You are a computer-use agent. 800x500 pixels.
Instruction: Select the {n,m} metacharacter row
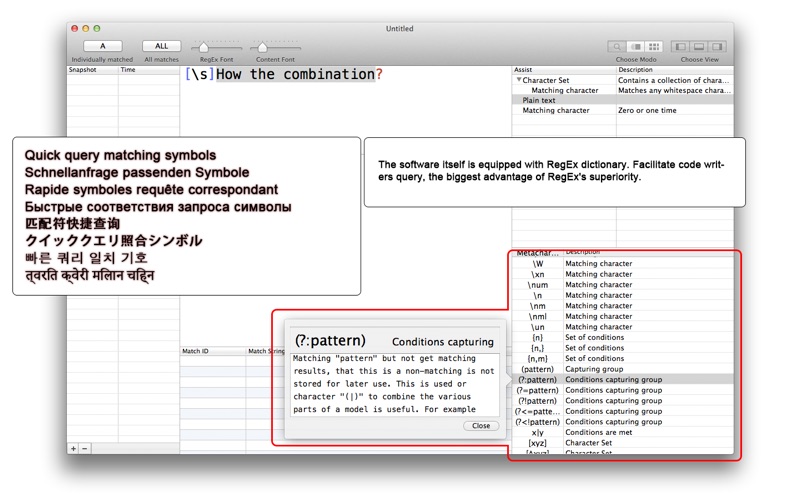click(x=622, y=358)
